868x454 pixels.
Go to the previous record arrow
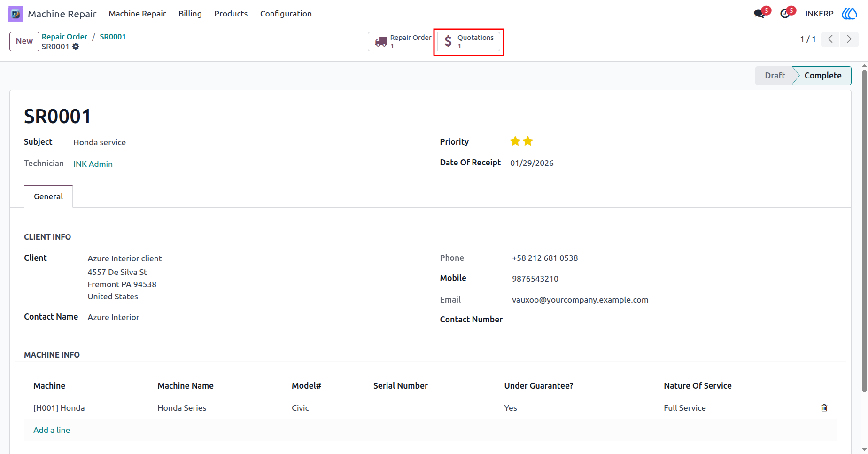(x=830, y=39)
